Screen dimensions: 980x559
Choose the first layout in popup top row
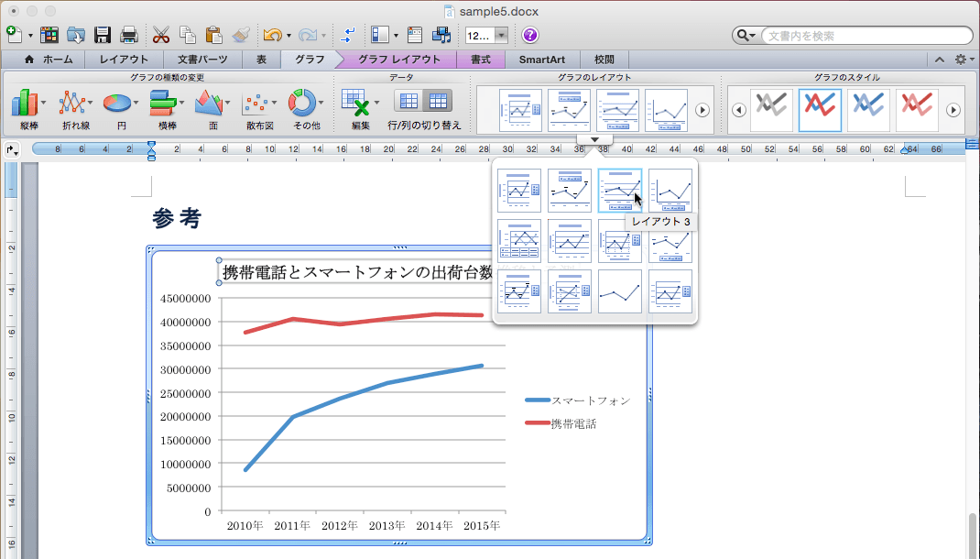pyautogui.click(x=519, y=191)
